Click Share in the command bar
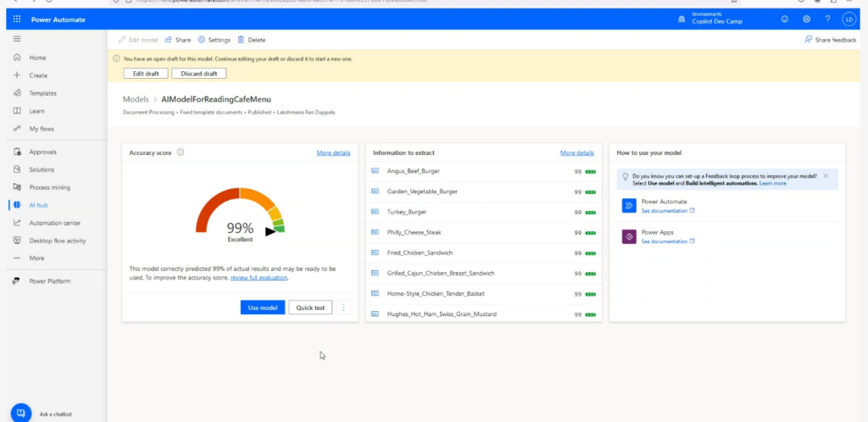The width and height of the screenshot is (868, 422). point(178,40)
